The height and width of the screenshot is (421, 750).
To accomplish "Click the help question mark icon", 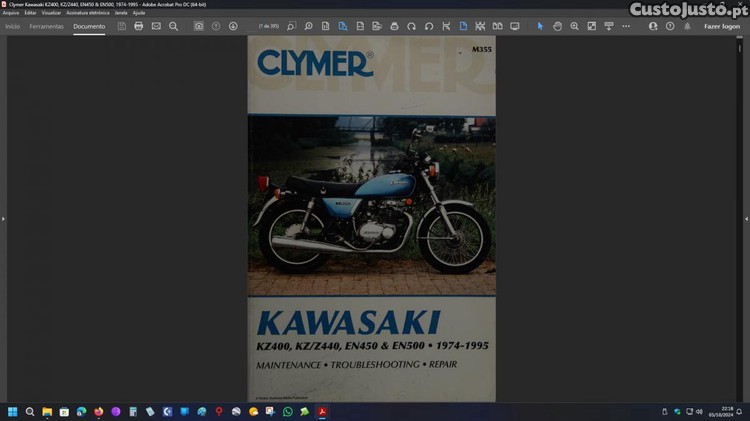I will (670, 26).
